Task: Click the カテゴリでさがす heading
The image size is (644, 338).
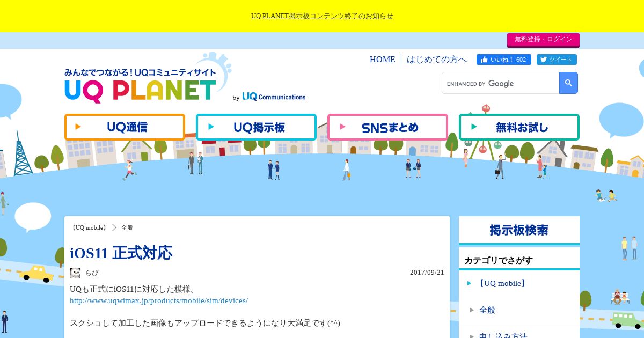Action: point(499,261)
